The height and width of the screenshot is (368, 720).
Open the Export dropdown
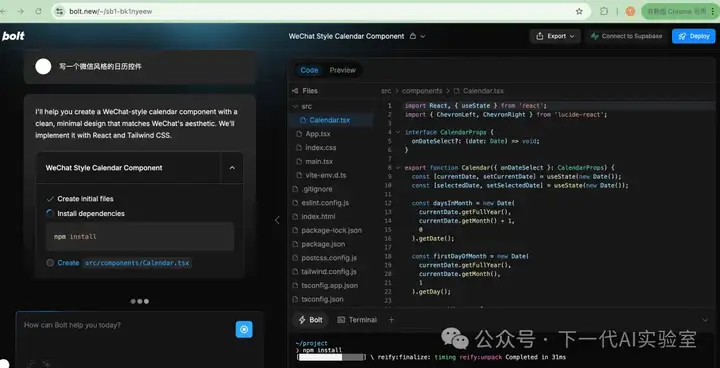click(555, 36)
